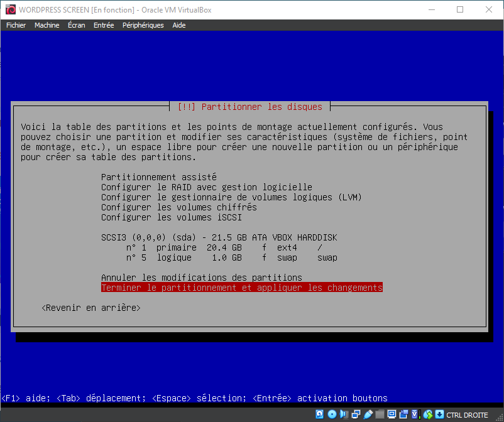
Task: Open the Périphériques menu
Action: (x=143, y=25)
